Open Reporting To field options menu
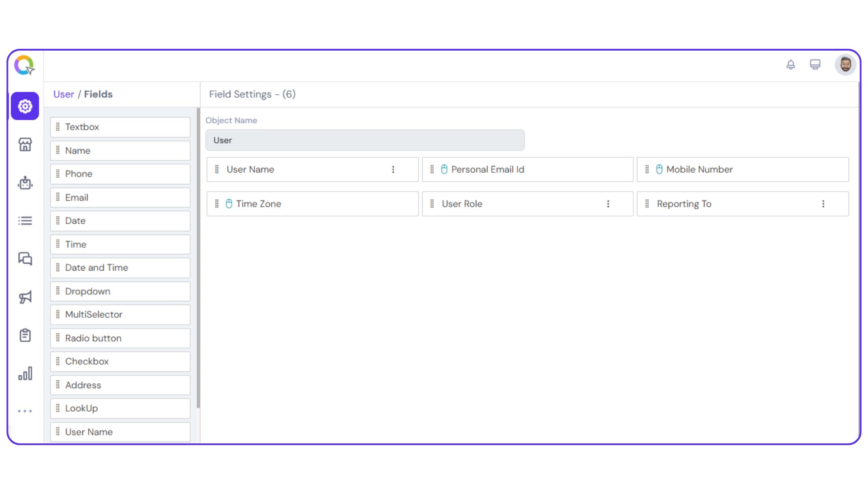 tap(823, 204)
